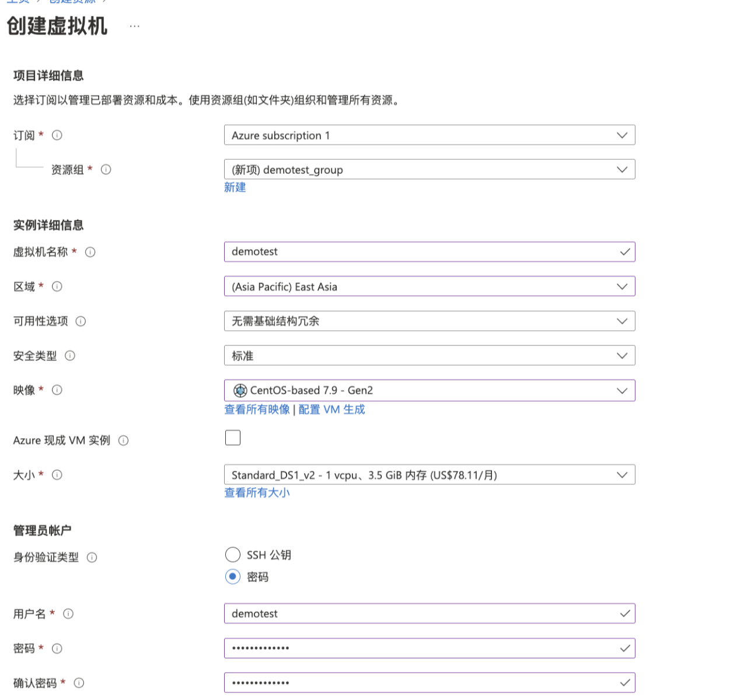733x700 pixels.
Task: Click info icon next to 资源组
Action: pyautogui.click(x=106, y=169)
